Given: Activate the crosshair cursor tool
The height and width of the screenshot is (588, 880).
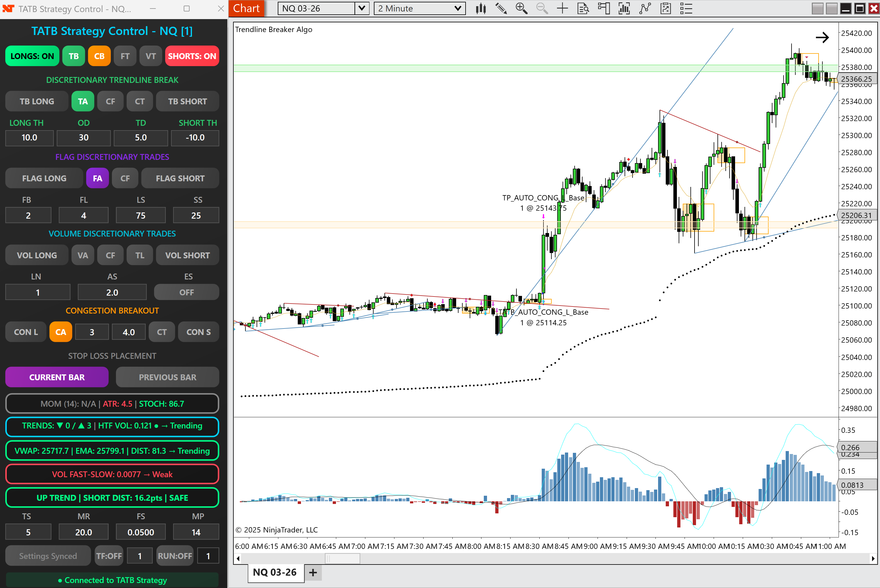Looking at the screenshot, I should pyautogui.click(x=562, y=8).
